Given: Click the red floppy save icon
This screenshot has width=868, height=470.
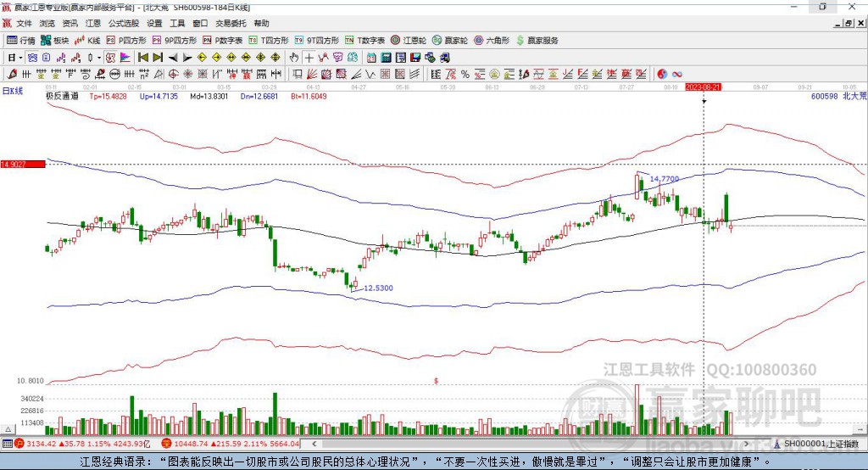Looking at the screenshot, I should pos(415,58).
